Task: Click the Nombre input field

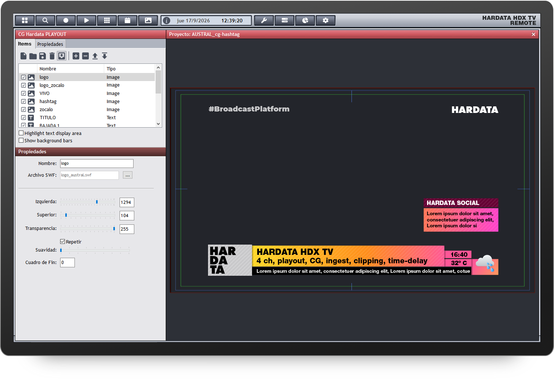Action: 97,164
